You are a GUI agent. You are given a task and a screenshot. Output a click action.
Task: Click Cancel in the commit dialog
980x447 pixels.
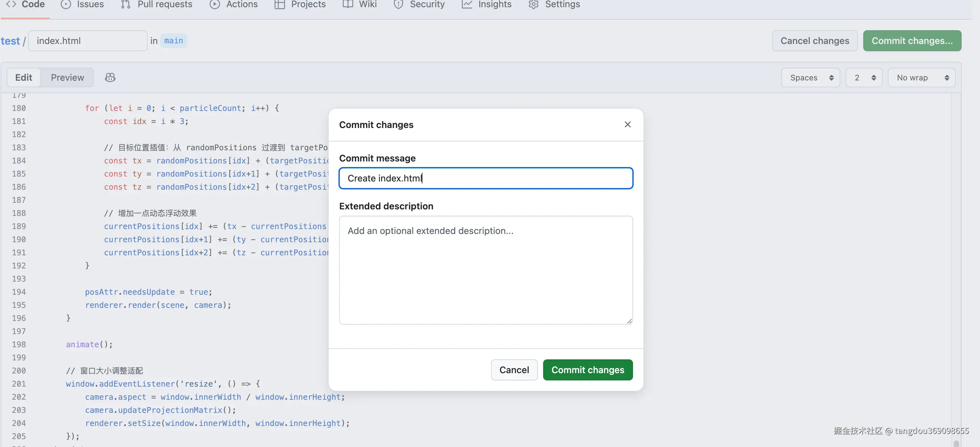coord(514,370)
